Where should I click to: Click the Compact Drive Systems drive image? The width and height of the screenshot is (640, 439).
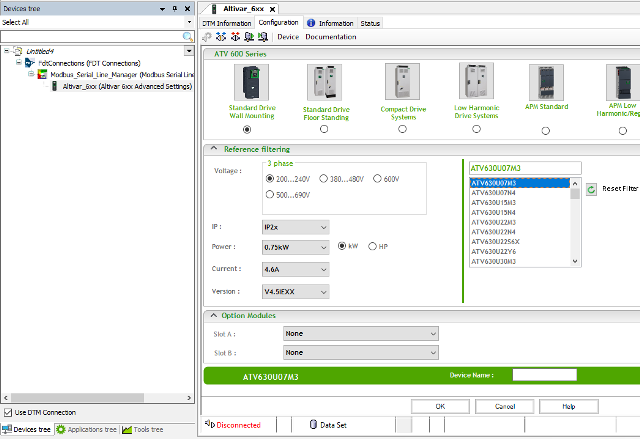(401, 82)
